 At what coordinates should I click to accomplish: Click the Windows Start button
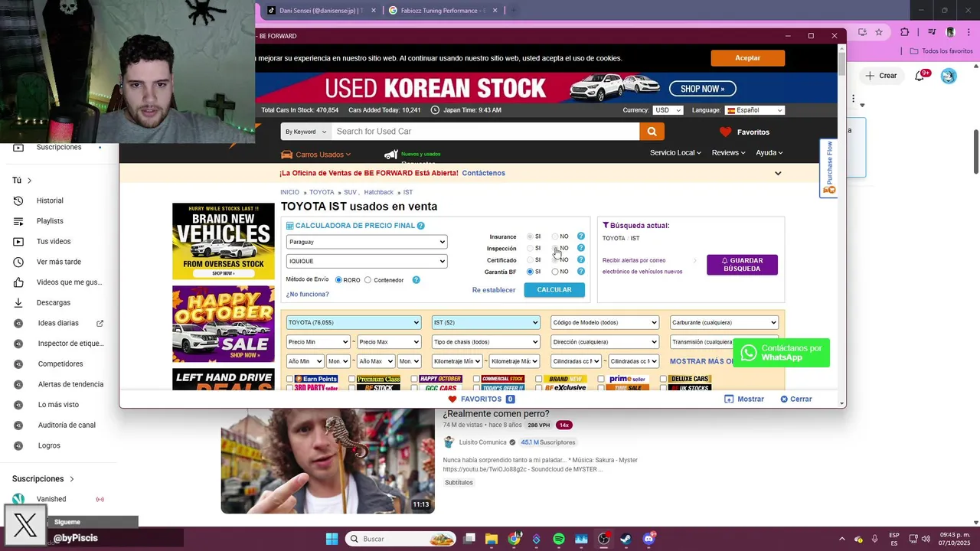point(332,539)
